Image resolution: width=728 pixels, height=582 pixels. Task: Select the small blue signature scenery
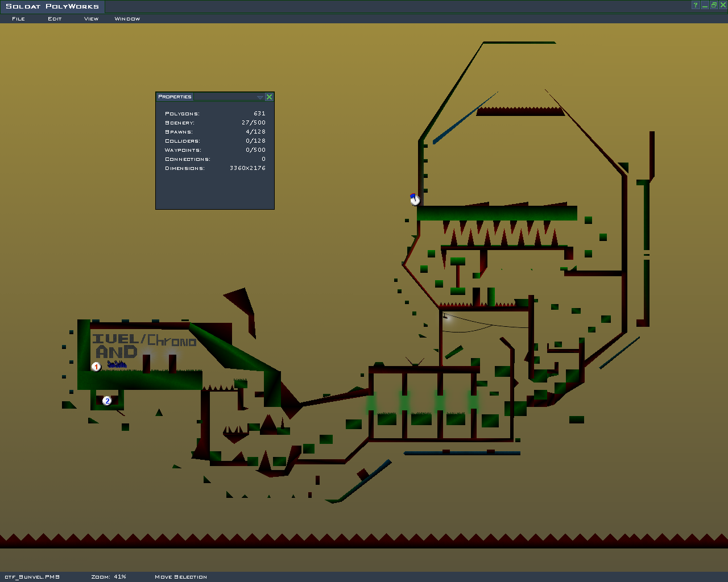pos(117,364)
